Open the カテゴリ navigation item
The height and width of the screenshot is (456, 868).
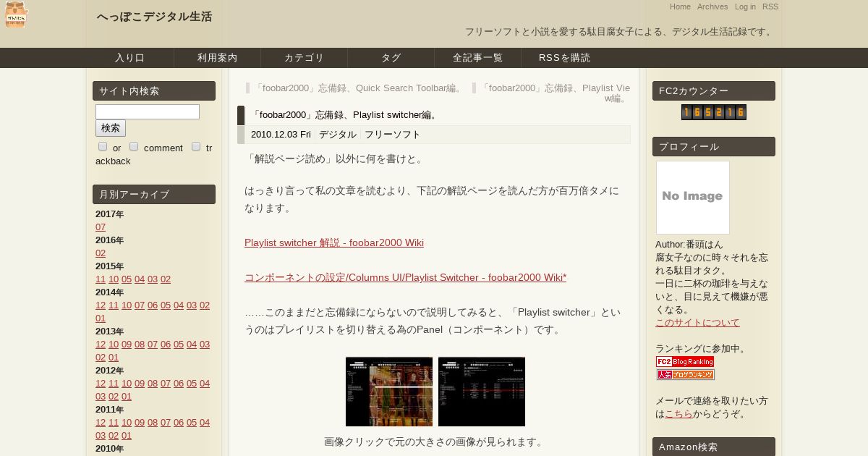[x=304, y=58]
